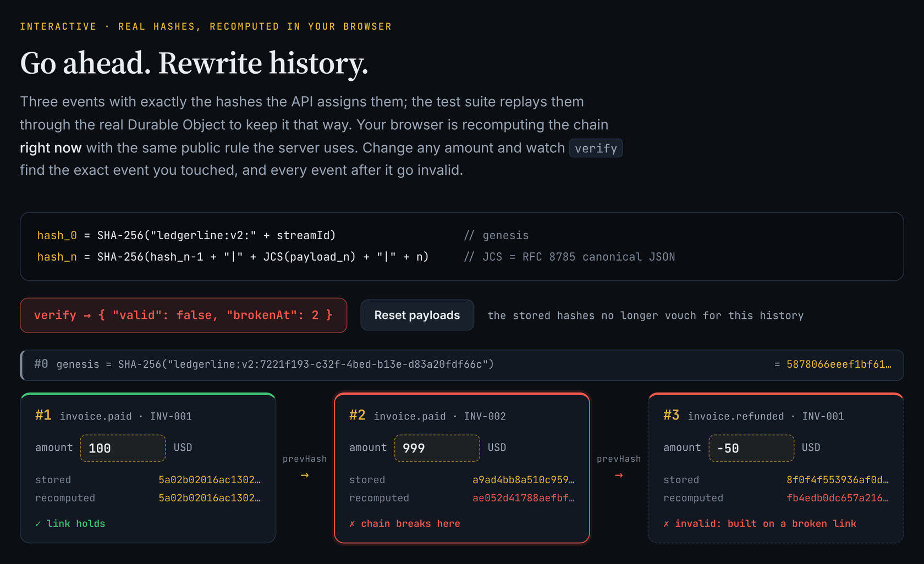Click stored hash a9ad4bb8a510c959…

pos(524,480)
